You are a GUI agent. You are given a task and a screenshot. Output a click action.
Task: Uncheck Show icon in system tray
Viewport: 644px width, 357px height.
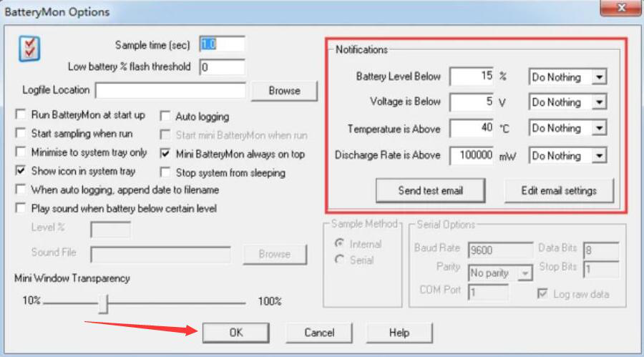pos(21,170)
